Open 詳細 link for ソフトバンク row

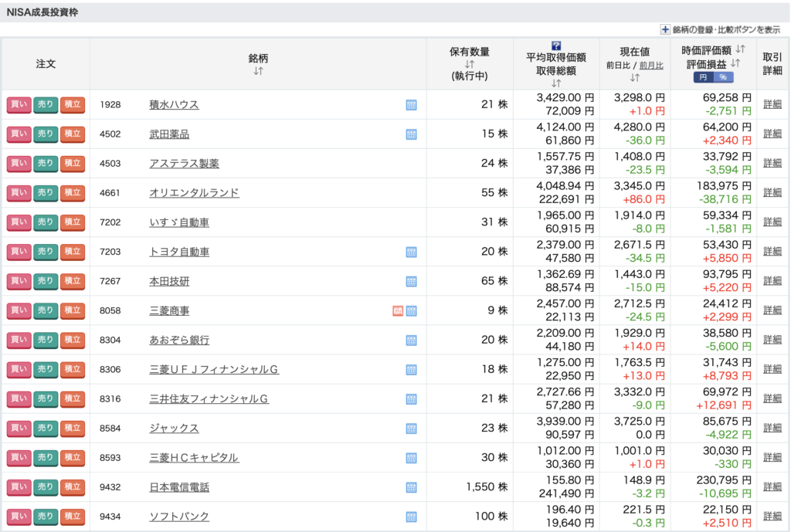tap(772, 517)
